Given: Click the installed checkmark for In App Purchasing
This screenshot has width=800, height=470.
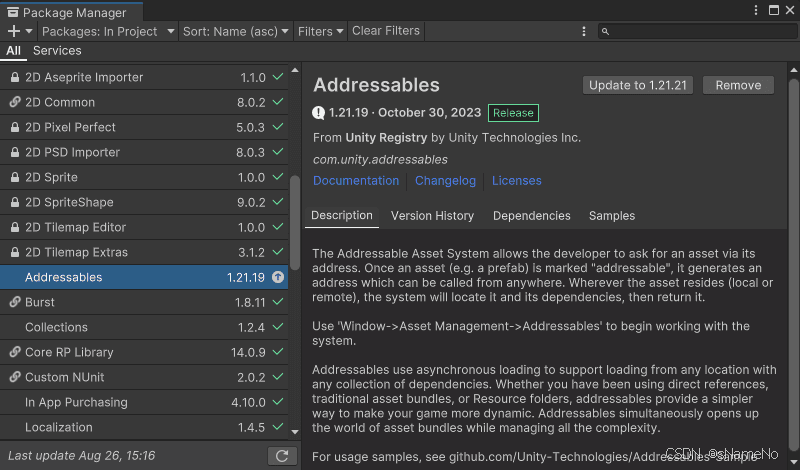Looking at the screenshot, I should (x=278, y=402).
